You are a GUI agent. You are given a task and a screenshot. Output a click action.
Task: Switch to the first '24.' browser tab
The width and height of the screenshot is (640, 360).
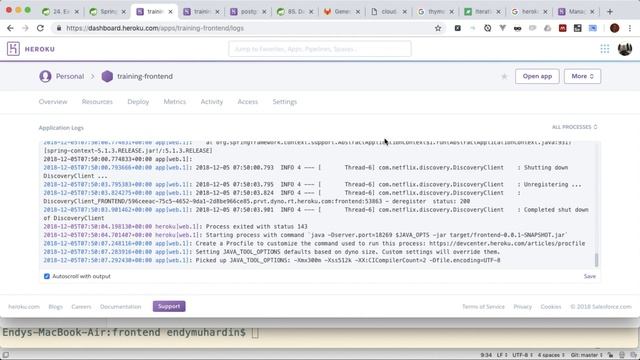pyautogui.click(x=60, y=12)
